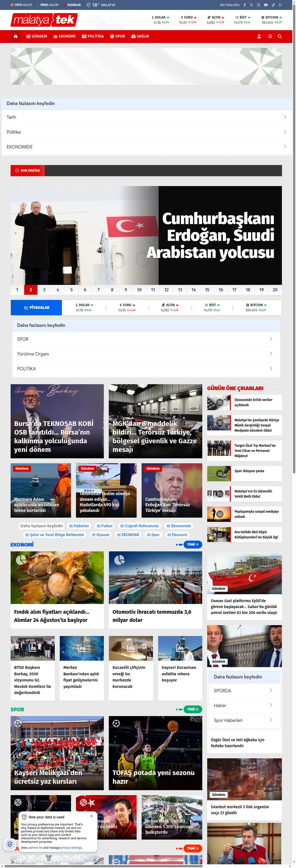Open the EKONOMİ menu item in red navbar
This screenshot has height=868, width=296.
pyautogui.click(x=64, y=36)
